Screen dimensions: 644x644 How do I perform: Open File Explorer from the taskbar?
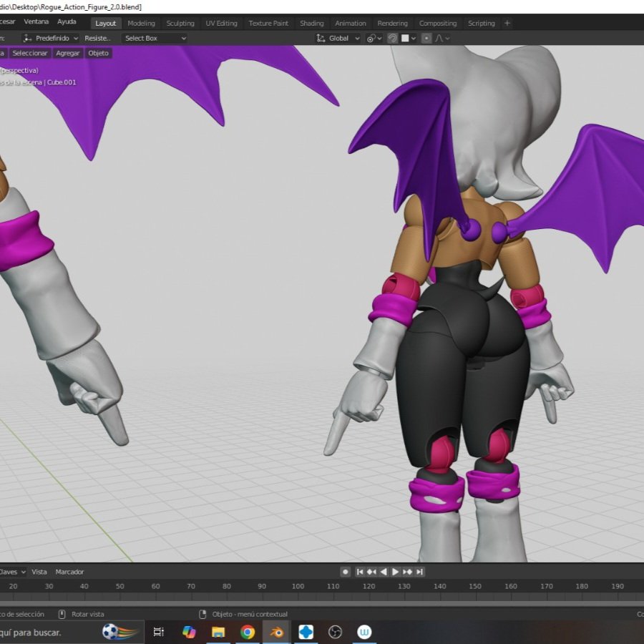click(x=218, y=632)
